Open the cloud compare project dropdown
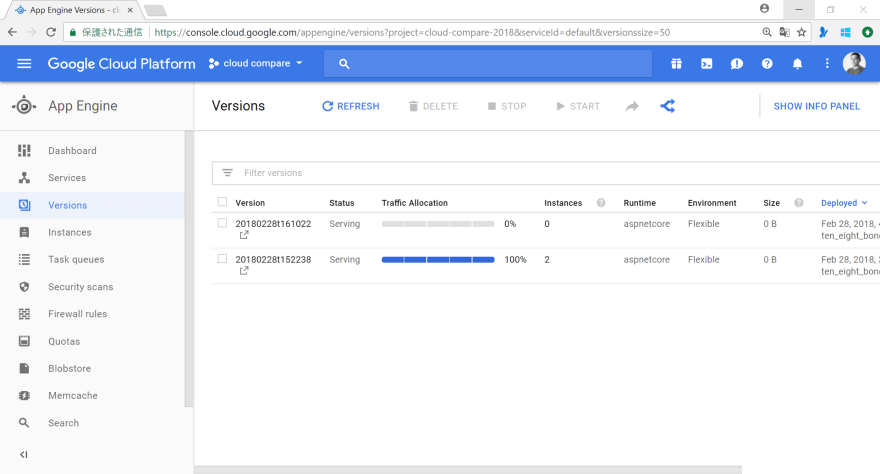This screenshot has height=474, width=880. point(255,63)
